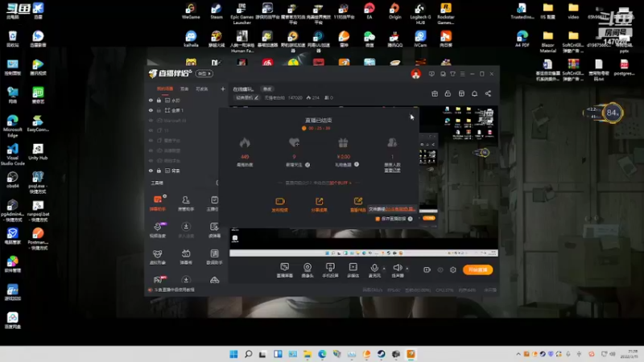Click the floating 84% performance ball
The height and width of the screenshot is (362, 644).
[612, 113]
